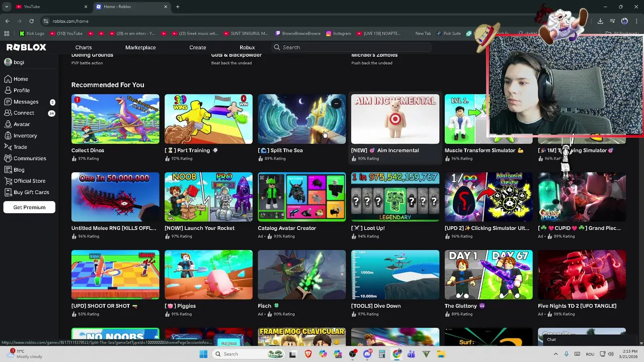Go back with the browser back arrow
This screenshot has height=362, width=644.
[7, 21]
